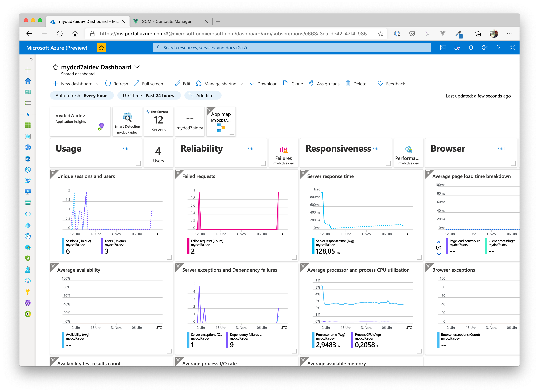Open the notifications bell

[x=471, y=48]
